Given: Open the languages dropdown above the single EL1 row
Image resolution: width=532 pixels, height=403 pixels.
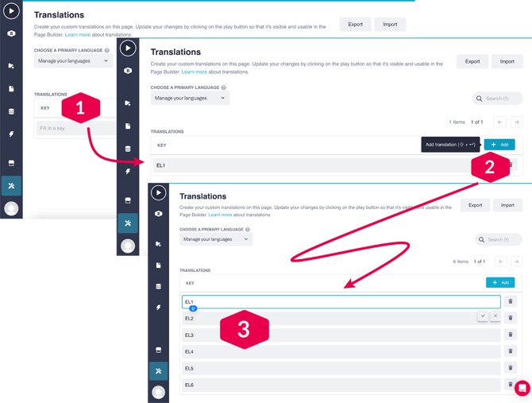Looking at the screenshot, I should click(x=190, y=99).
